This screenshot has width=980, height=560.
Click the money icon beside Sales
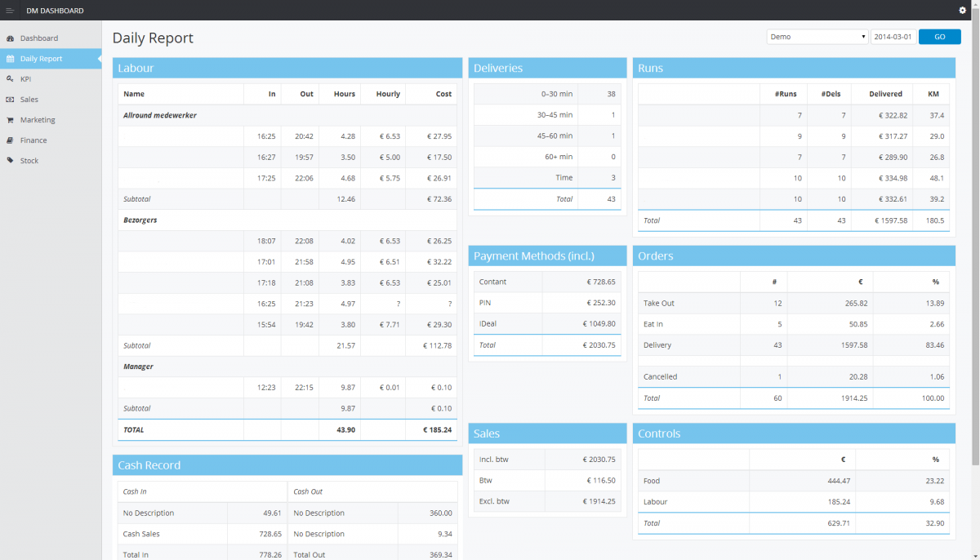(10, 100)
